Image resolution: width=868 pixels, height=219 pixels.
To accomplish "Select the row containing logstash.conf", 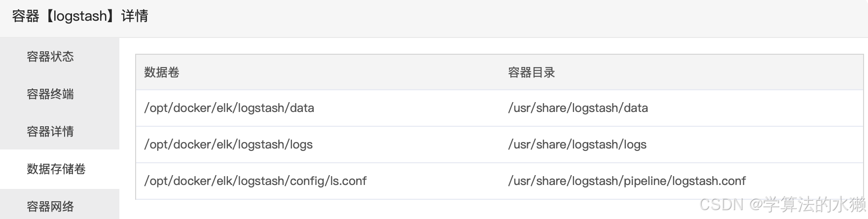I will [499, 181].
